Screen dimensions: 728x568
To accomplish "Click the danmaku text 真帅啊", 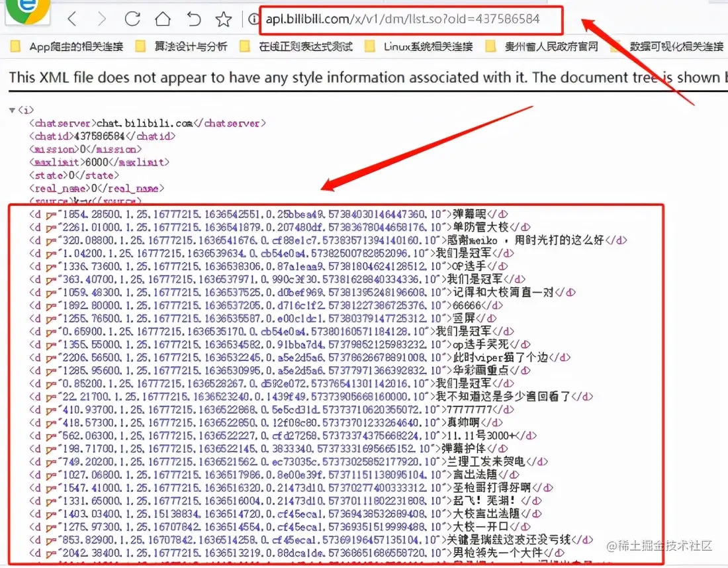I will coord(463,422).
